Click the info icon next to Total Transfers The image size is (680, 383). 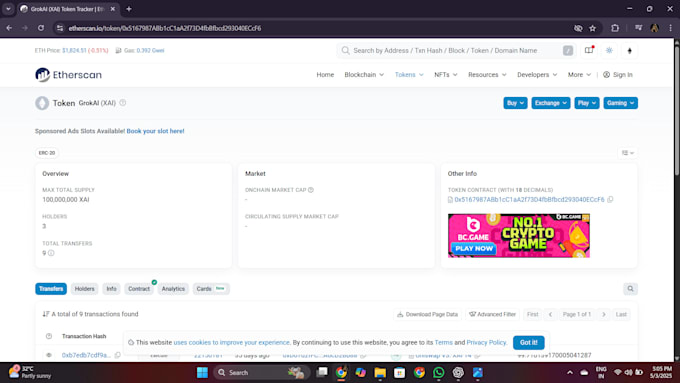51,253
